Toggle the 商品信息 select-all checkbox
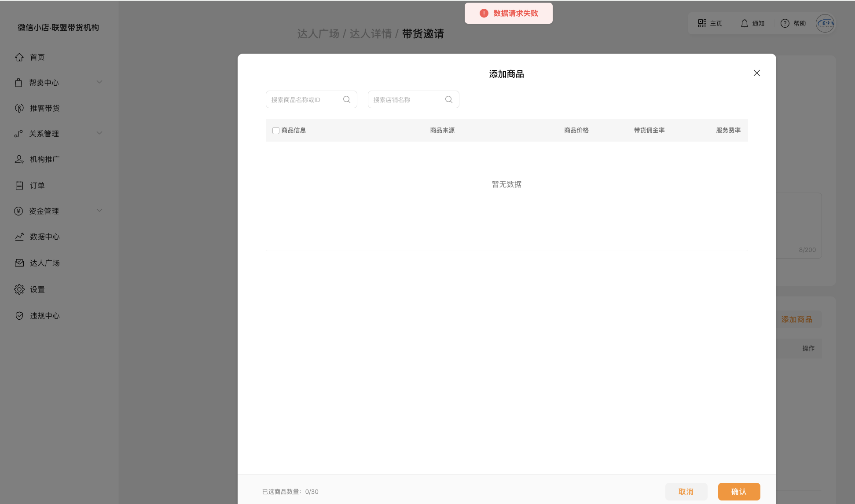Viewport: 855px width, 504px height. tap(276, 131)
